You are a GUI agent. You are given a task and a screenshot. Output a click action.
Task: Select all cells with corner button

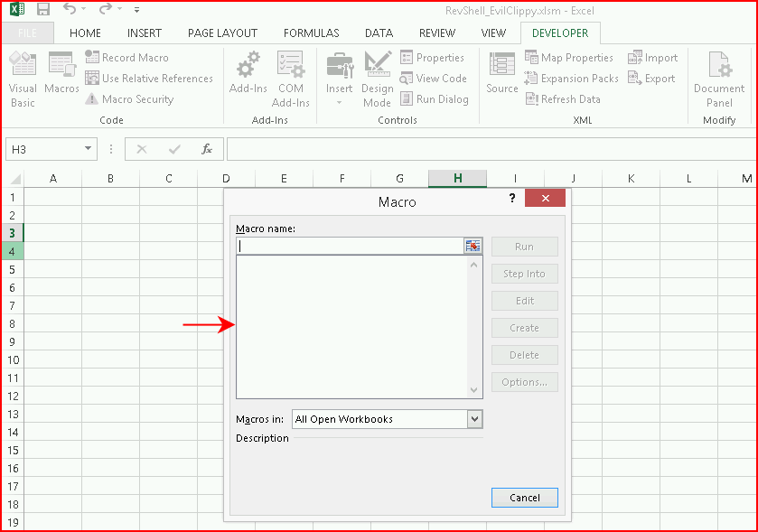tap(14, 179)
